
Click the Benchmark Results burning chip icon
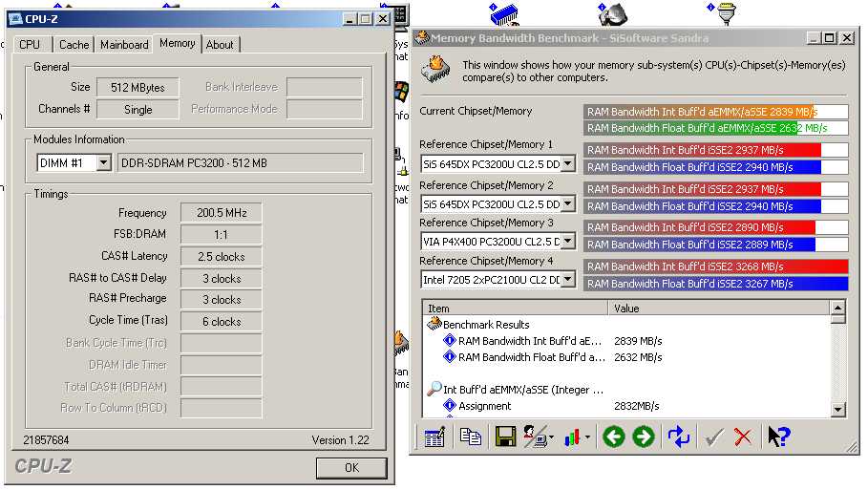pyautogui.click(x=434, y=324)
